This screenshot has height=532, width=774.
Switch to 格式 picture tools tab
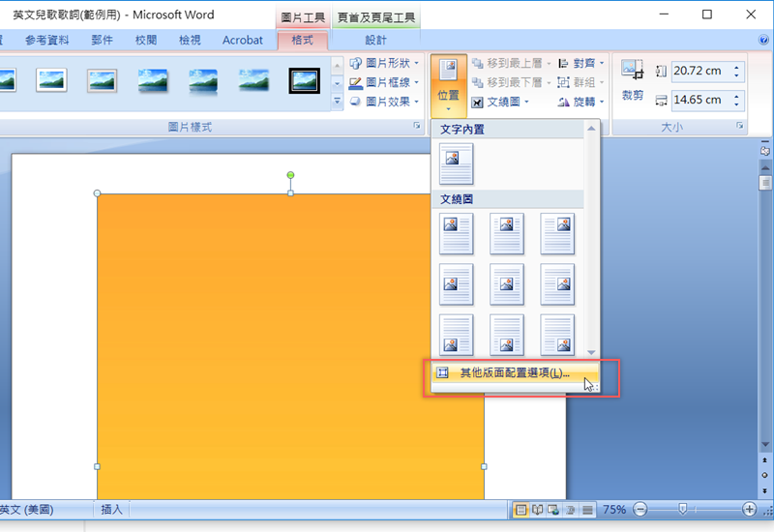[302, 40]
